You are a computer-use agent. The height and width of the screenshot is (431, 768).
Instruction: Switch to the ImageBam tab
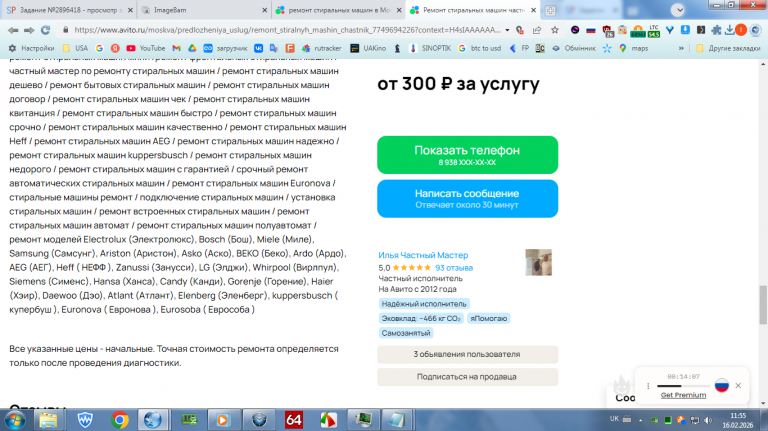coord(203,10)
